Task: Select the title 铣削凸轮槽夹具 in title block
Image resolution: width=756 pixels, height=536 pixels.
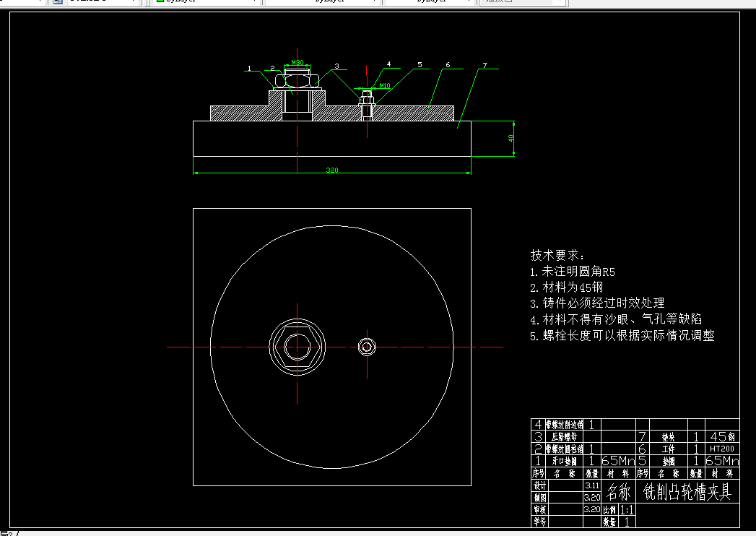Action: click(687, 492)
